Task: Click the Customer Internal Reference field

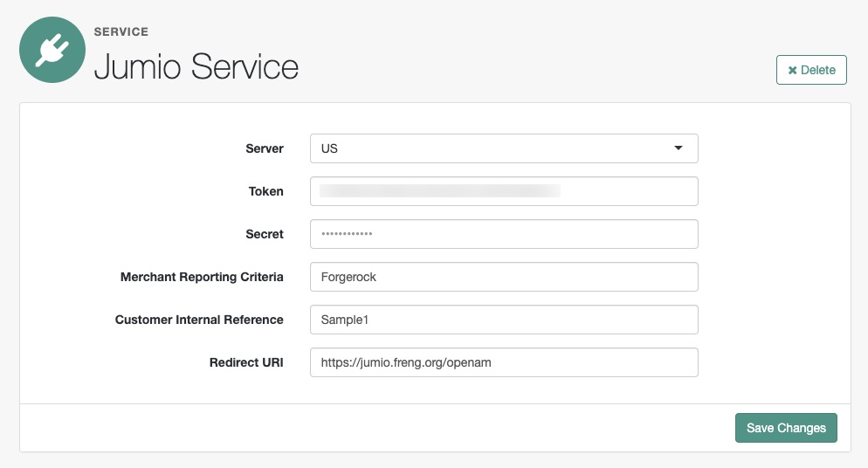Action: (504, 320)
